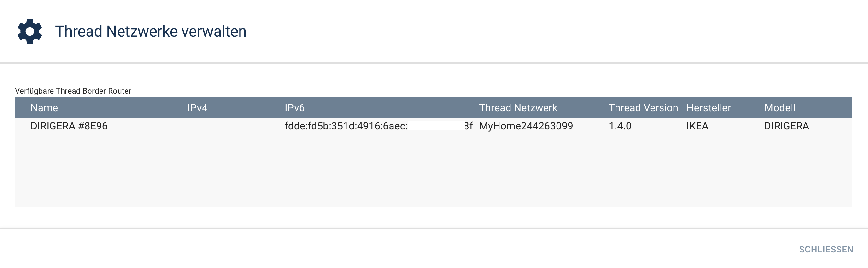Click the Thread Netzwerk column header

point(518,108)
